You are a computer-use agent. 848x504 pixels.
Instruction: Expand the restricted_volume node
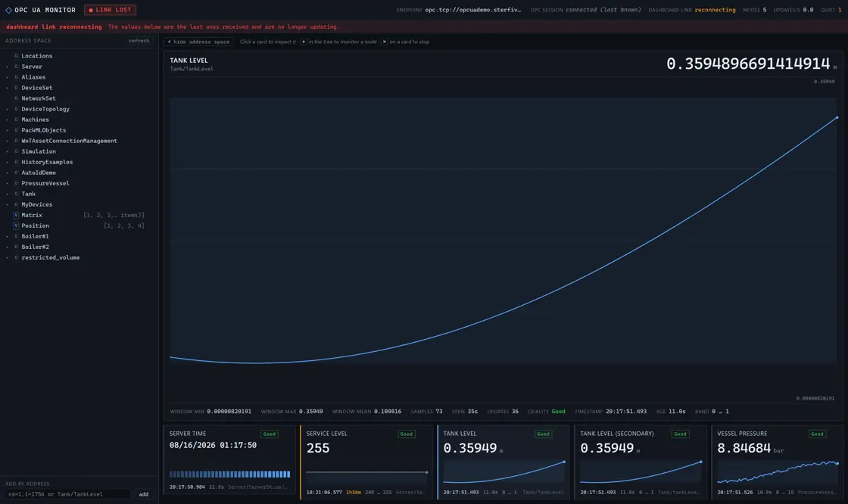pos(7,258)
